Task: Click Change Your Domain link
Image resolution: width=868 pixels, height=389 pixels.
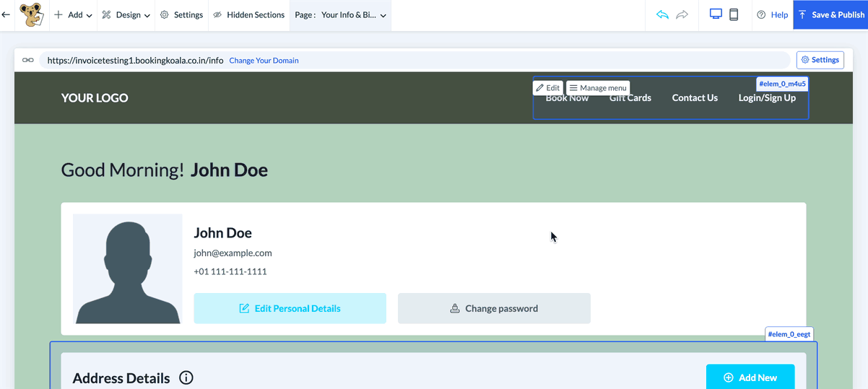Action: 264,61
